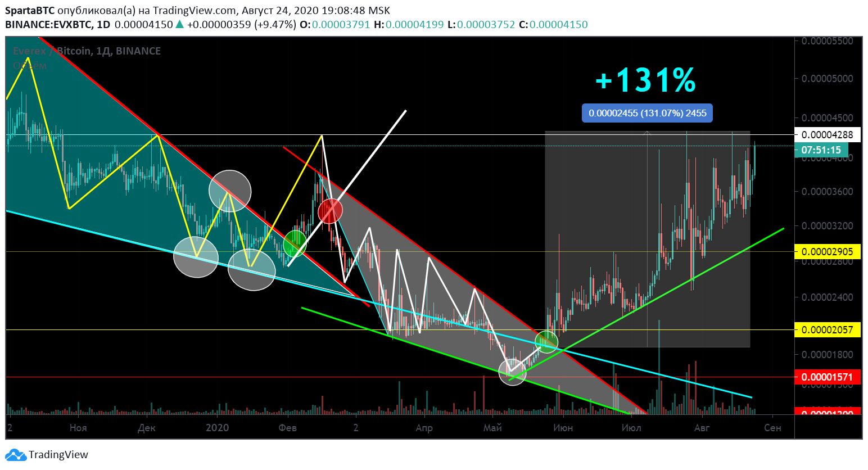Click the C:0.00004150 close value
Image resolution: width=868 pixels, height=470 pixels.
point(553,25)
